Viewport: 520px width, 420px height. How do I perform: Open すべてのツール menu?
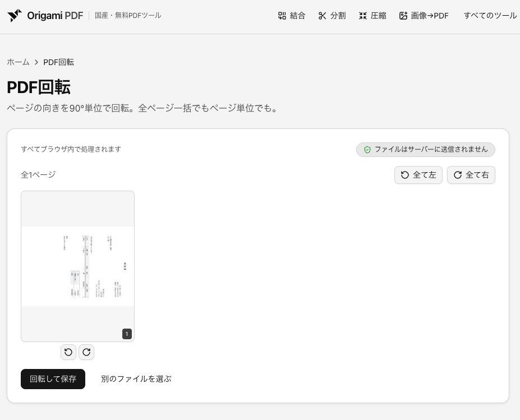pyautogui.click(x=490, y=16)
